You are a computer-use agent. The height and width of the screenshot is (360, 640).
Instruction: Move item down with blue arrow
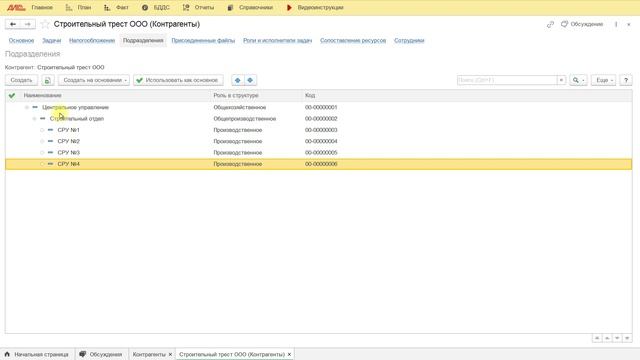pos(250,80)
